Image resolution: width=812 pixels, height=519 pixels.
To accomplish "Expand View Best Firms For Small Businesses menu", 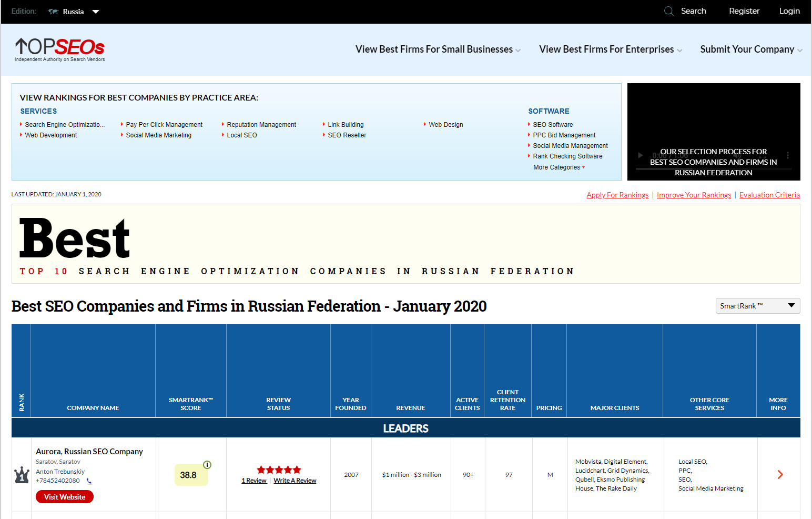I will 438,49.
